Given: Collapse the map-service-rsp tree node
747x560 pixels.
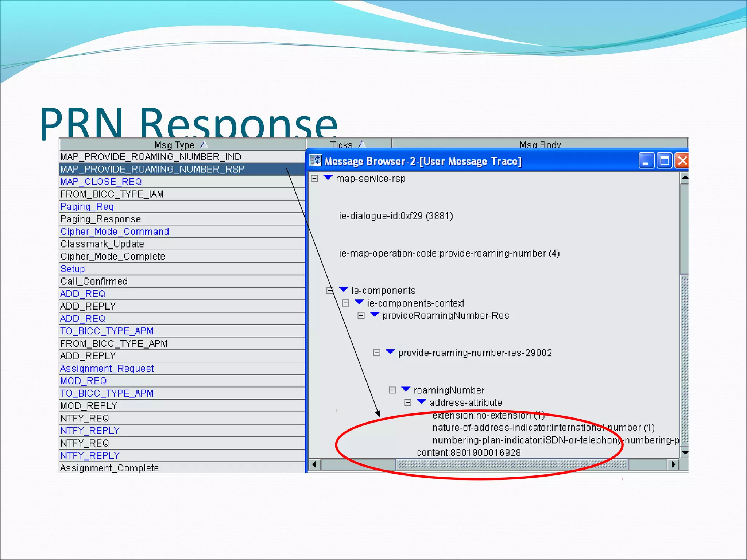Looking at the screenshot, I should (x=314, y=179).
